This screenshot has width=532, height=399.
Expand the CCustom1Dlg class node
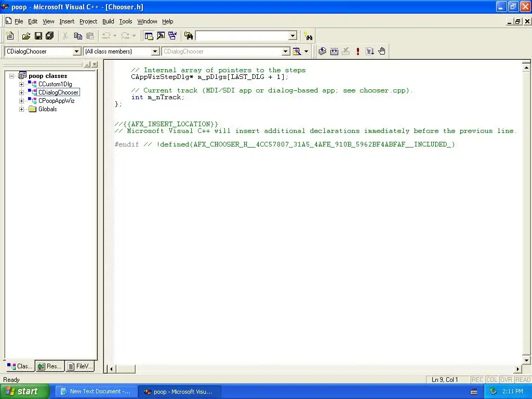[x=21, y=84]
